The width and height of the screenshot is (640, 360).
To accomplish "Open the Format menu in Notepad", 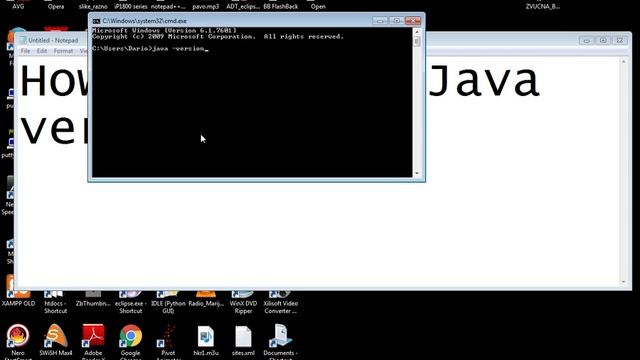I will click(x=63, y=51).
